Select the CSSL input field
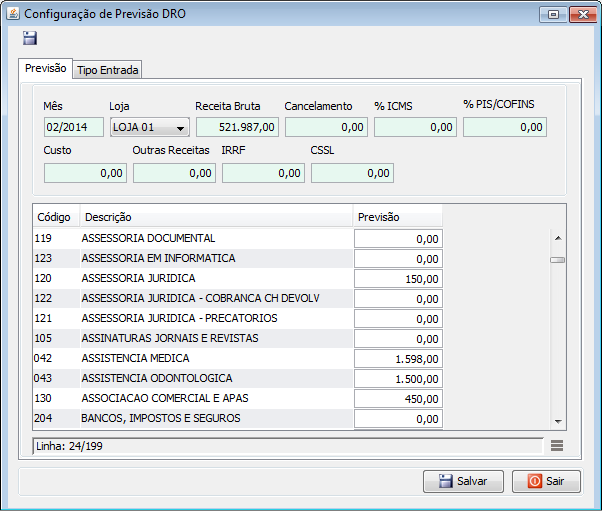Viewport: 602px width, 511px height. (352, 173)
